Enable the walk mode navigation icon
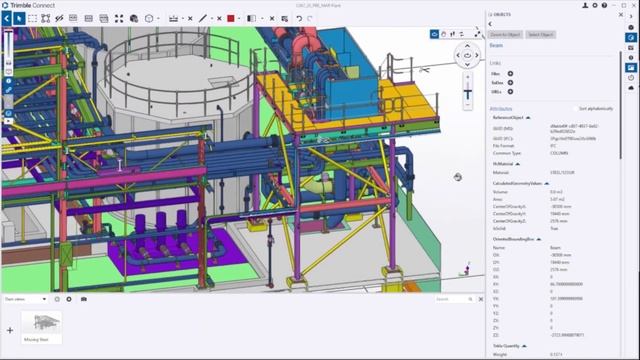The height and width of the screenshot is (360, 640). (453, 34)
